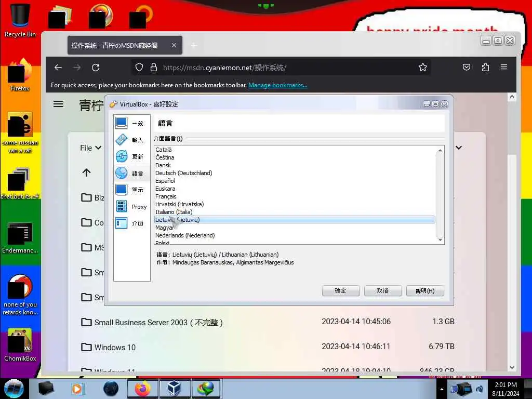Open the Windows Start orb
Viewport: 532px width, 399px height.
pyautogui.click(x=14, y=389)
